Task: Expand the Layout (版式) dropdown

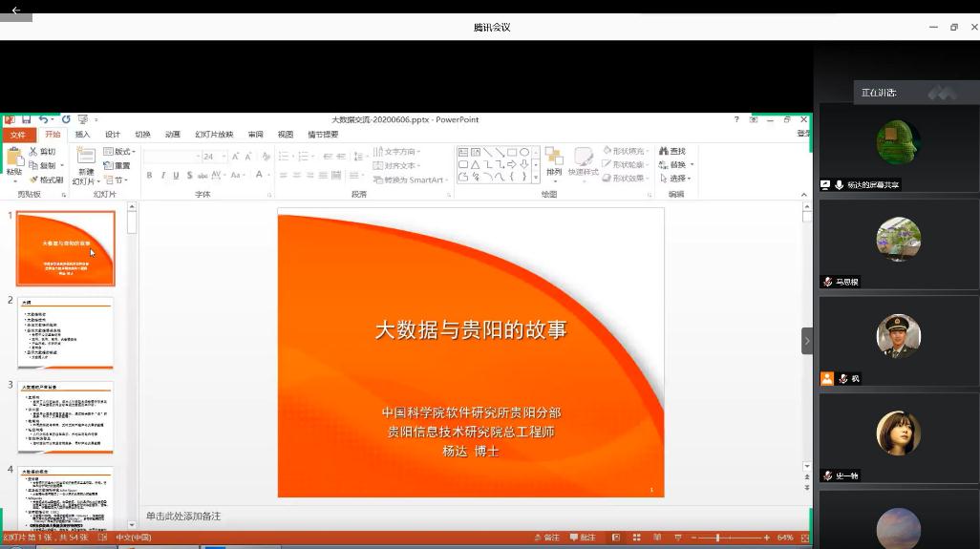Action: [120, 152]
